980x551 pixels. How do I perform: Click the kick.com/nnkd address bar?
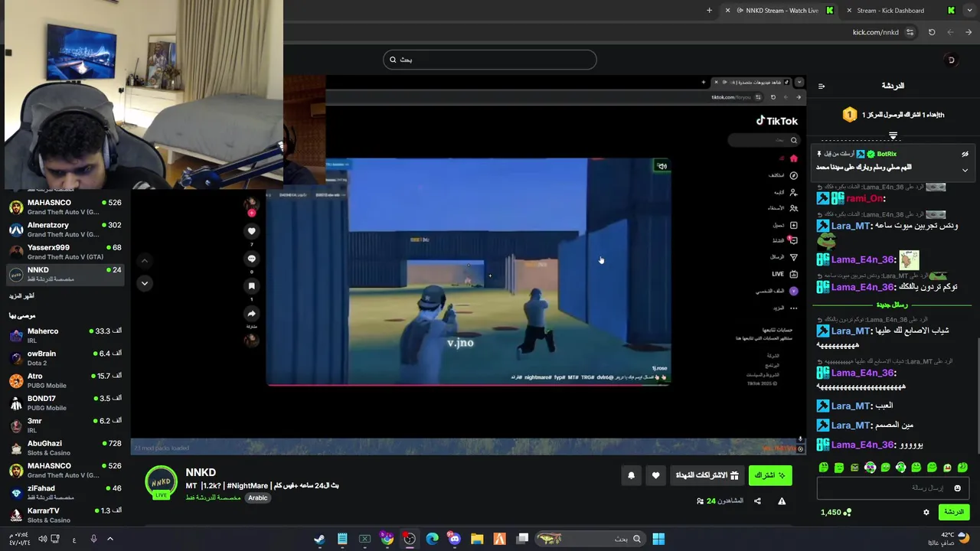[x=875, y=32]
